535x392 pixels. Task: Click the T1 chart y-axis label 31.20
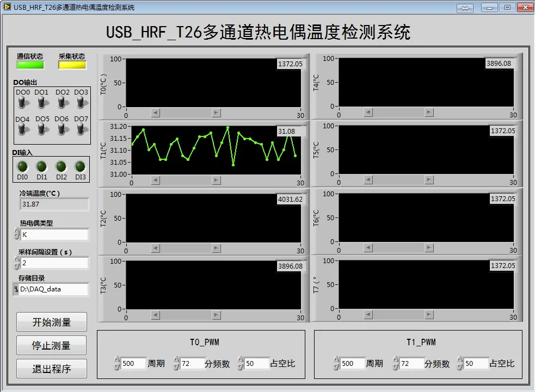[118, 127]
